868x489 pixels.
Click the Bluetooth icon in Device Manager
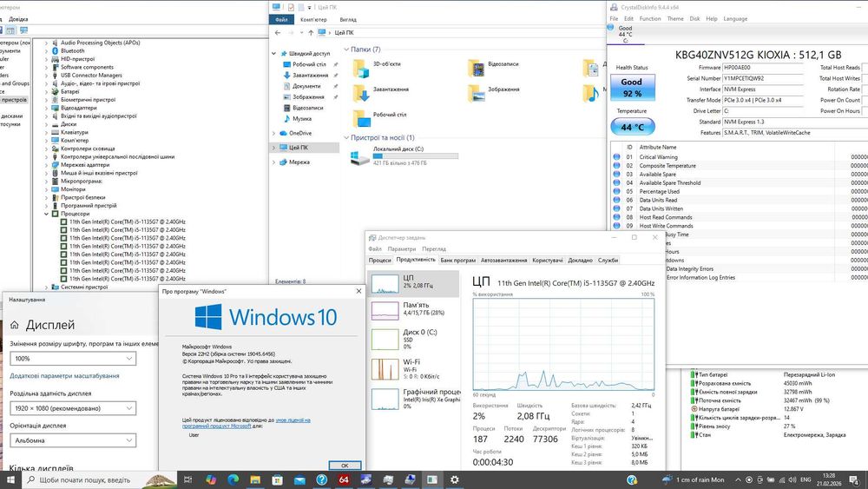tap(56, 50)
